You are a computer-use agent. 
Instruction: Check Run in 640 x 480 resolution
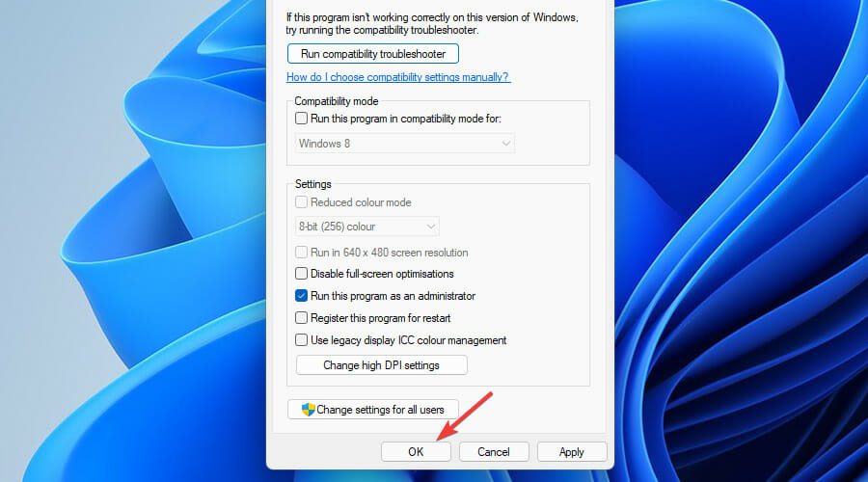(x=301, y=253)
